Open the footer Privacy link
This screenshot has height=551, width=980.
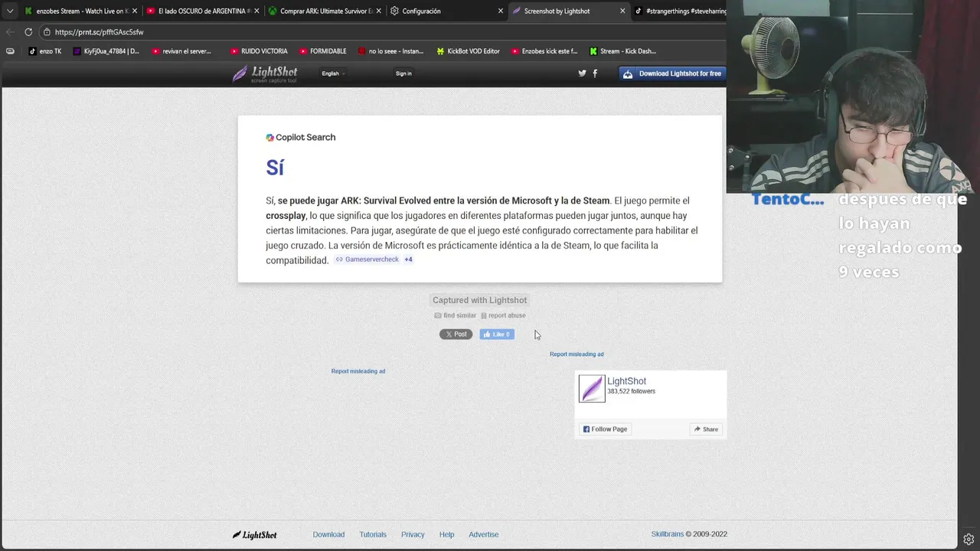click(413, 535)
